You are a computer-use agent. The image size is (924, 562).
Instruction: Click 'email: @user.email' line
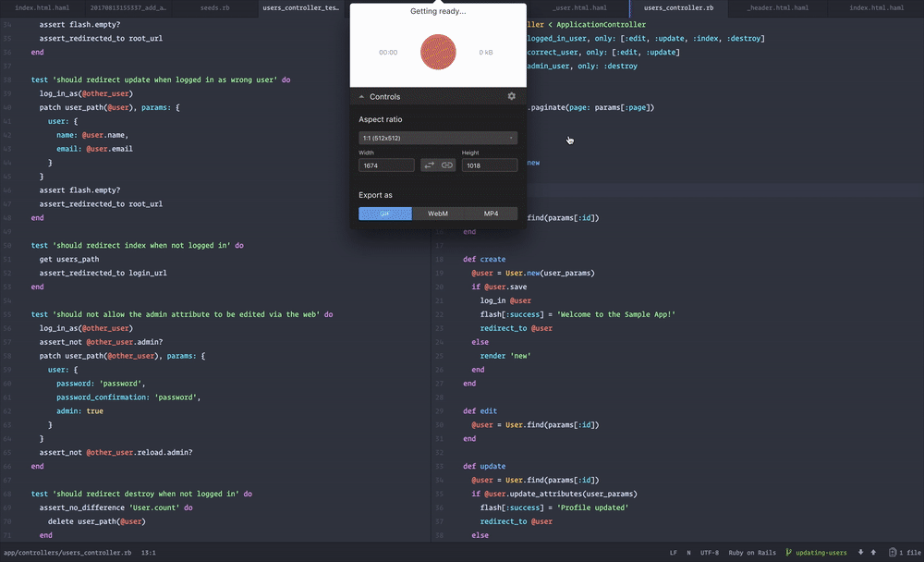(x=94, y=149)
